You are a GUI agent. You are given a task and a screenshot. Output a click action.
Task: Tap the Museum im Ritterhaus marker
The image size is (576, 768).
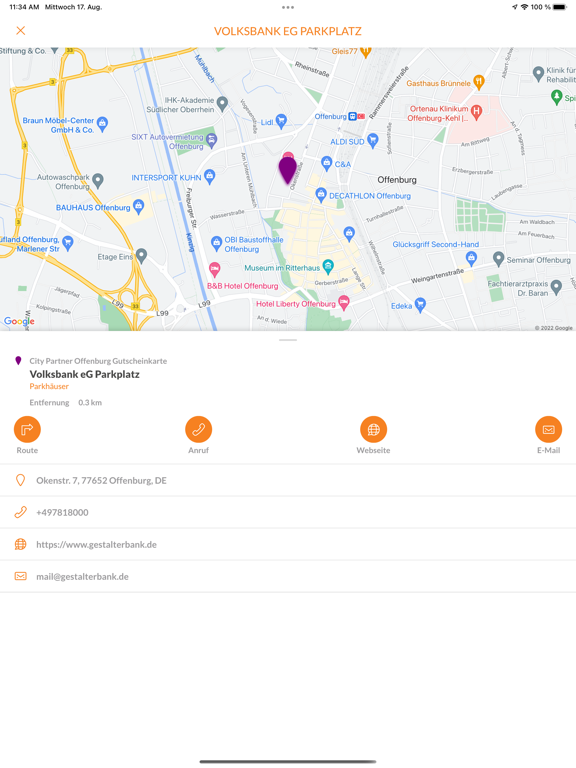click(328, 267)
